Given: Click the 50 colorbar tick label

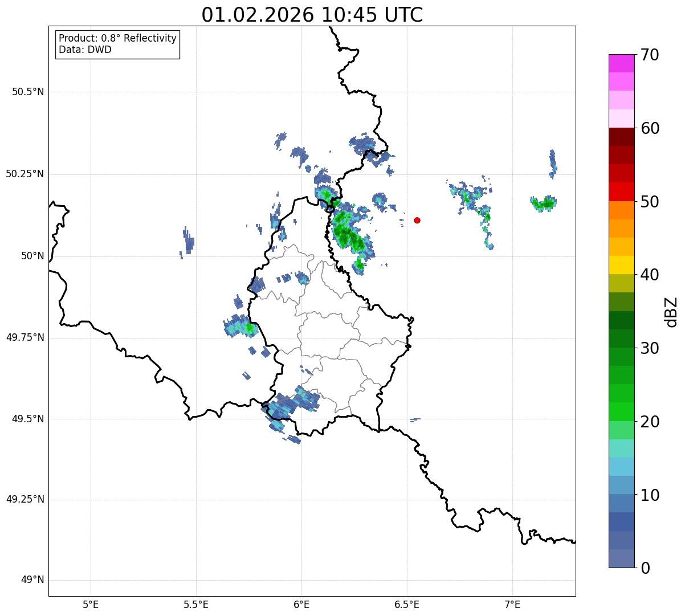Looking at the screenshot, I should (650, 202).
